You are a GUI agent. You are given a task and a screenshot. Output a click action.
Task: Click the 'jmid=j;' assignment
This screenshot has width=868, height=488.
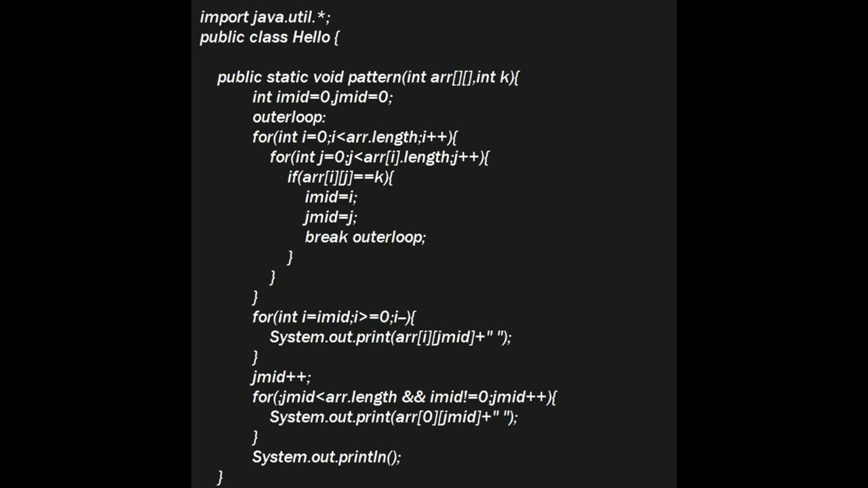(x=330, y=217)
